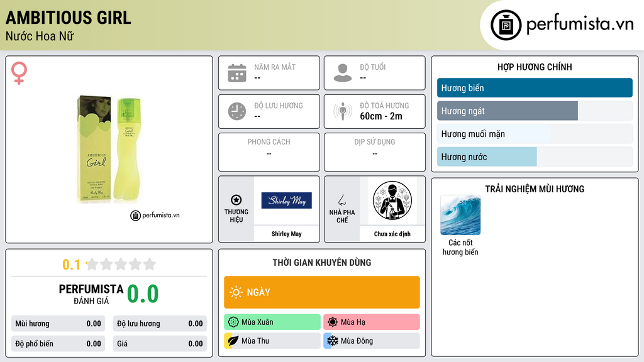The height and width of the screenshot is (362, 644).
Task: Click the calendar icon for Năm ra mắt
Action: tap(237, 73)
